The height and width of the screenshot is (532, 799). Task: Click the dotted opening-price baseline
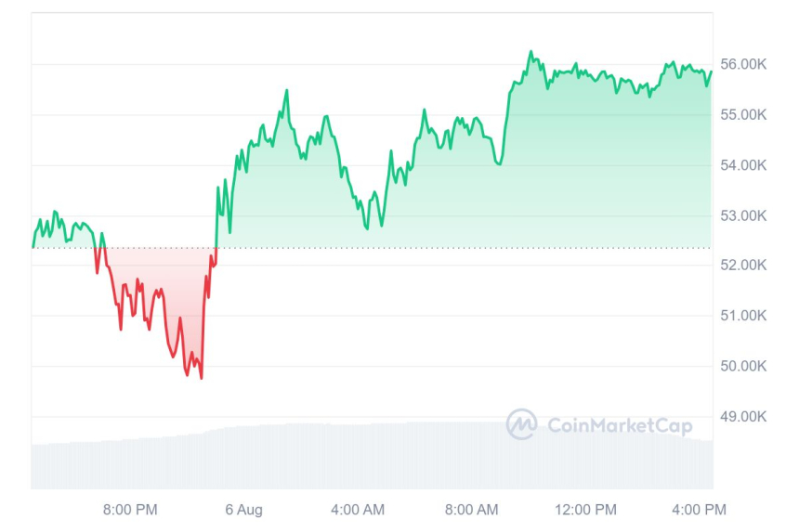[465, 248]
